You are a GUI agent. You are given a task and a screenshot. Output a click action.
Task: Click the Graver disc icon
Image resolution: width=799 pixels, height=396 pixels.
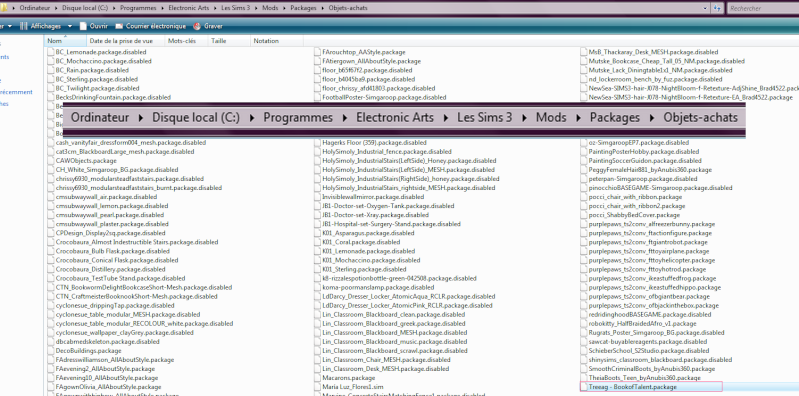click(197, 26)
